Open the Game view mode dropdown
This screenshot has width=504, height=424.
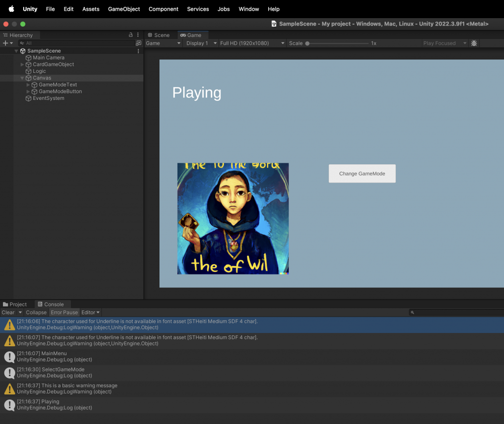coord(163,43)
